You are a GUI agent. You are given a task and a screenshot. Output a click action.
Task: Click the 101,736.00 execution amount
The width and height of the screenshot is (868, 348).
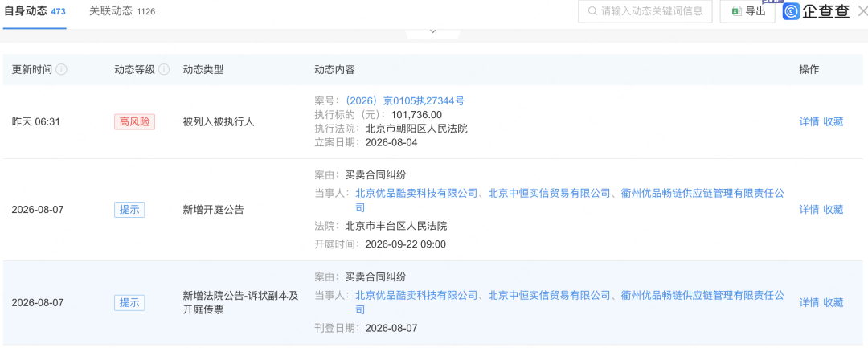pos(416,114)
